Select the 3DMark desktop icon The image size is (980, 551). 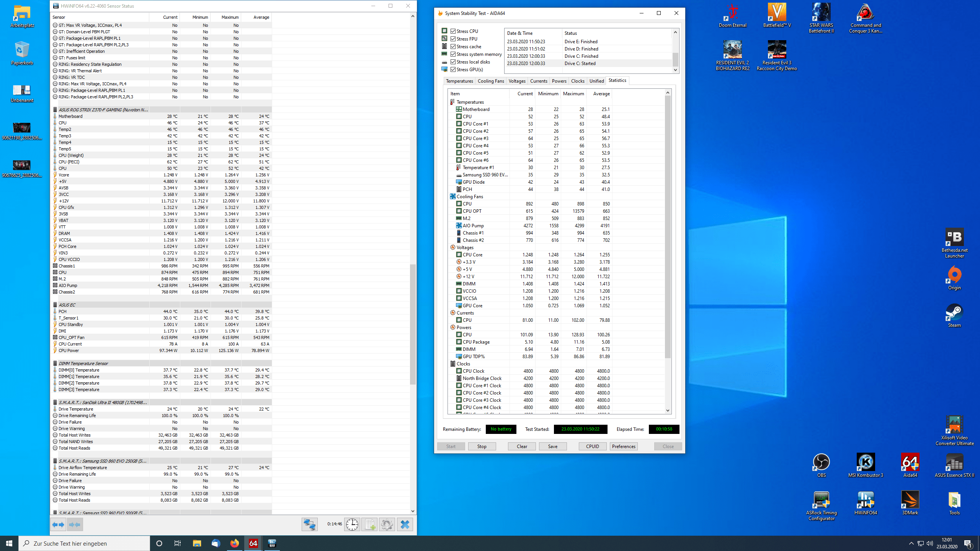pos(910,503)
